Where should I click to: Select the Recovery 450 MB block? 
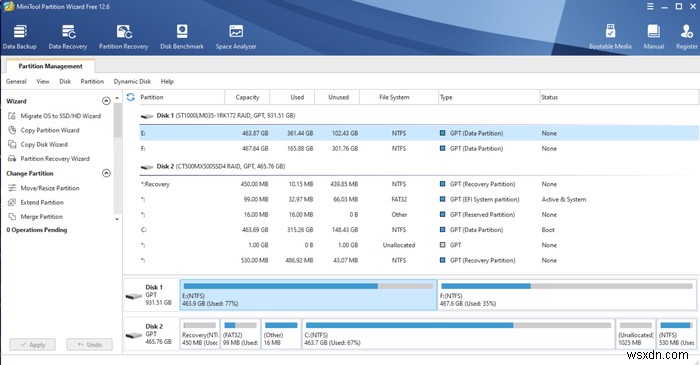click(x=200, y=334)
